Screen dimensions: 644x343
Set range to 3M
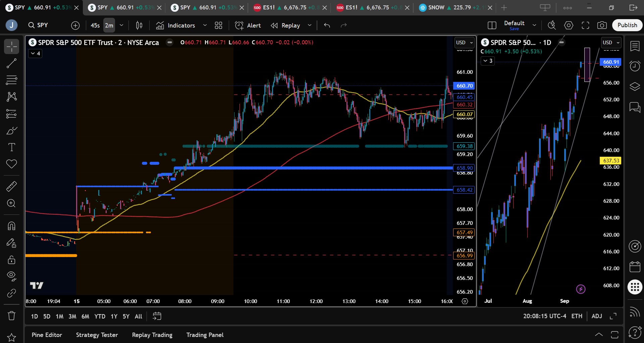pyautogui.click(x=72, y=316)
